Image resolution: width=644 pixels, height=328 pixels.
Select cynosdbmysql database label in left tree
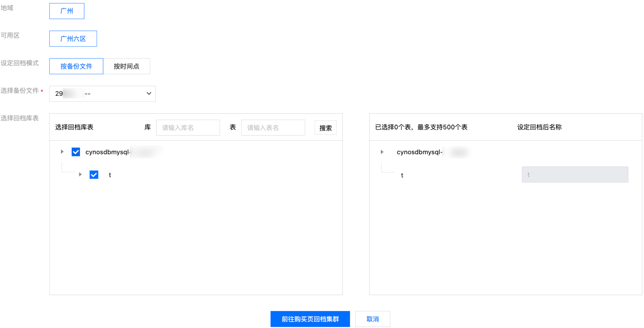[107, 152]
